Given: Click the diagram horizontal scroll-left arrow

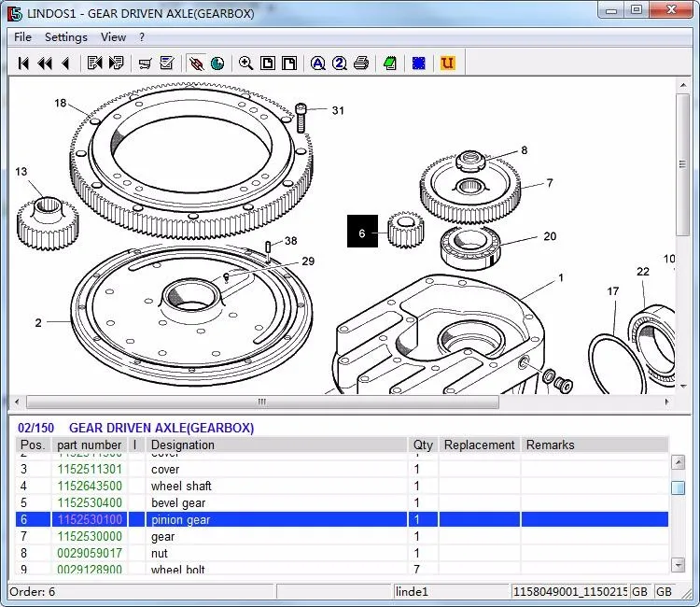Looking at the screenshot, I should (17, 402).
